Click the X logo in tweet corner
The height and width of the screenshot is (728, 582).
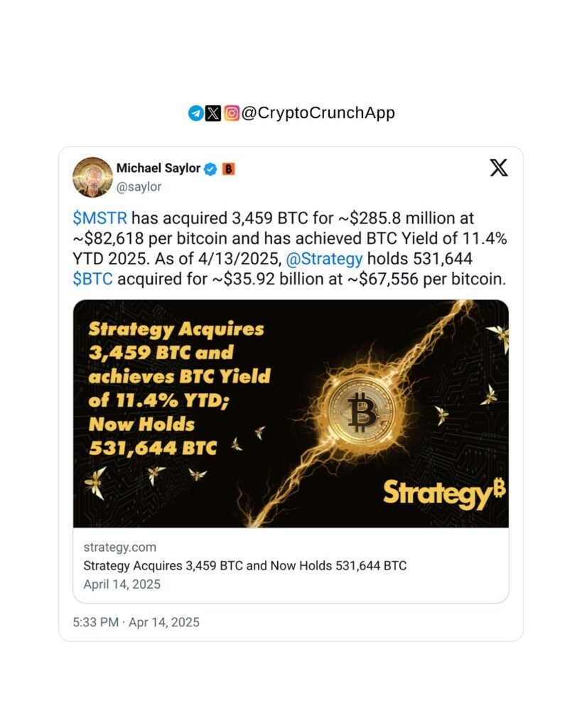click(499, 168)
